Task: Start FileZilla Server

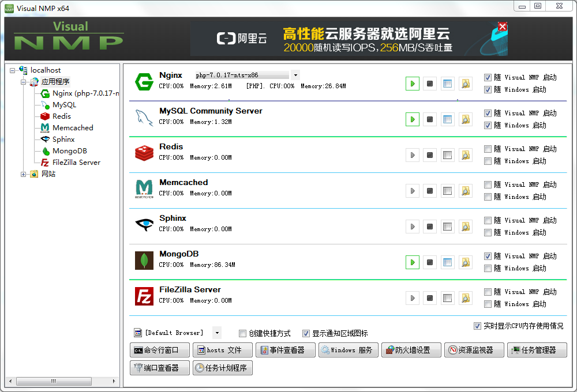Action: pos(413,298)
